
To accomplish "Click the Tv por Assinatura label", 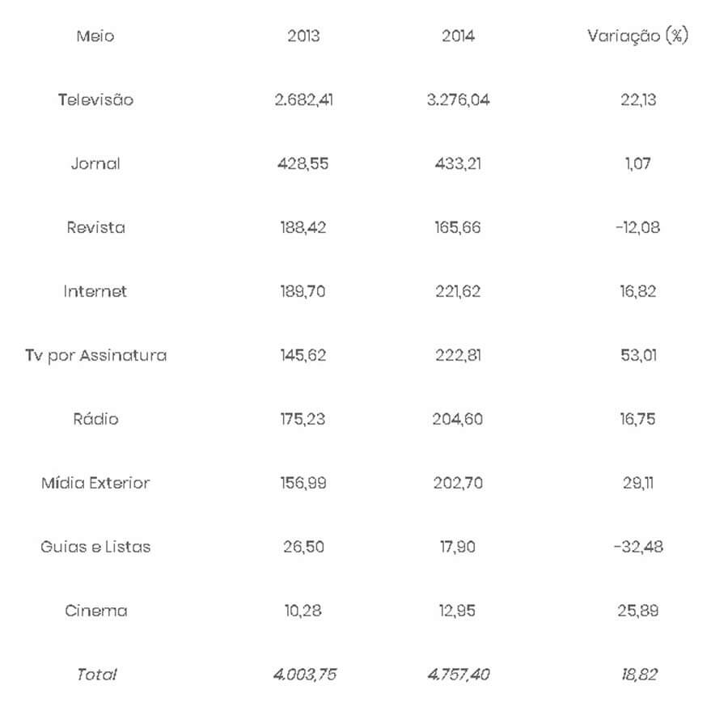I will pos(95,355).
